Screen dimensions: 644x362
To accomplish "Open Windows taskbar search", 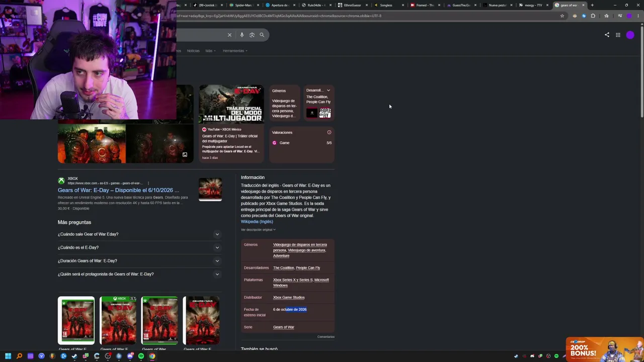I will coord(19,356).
